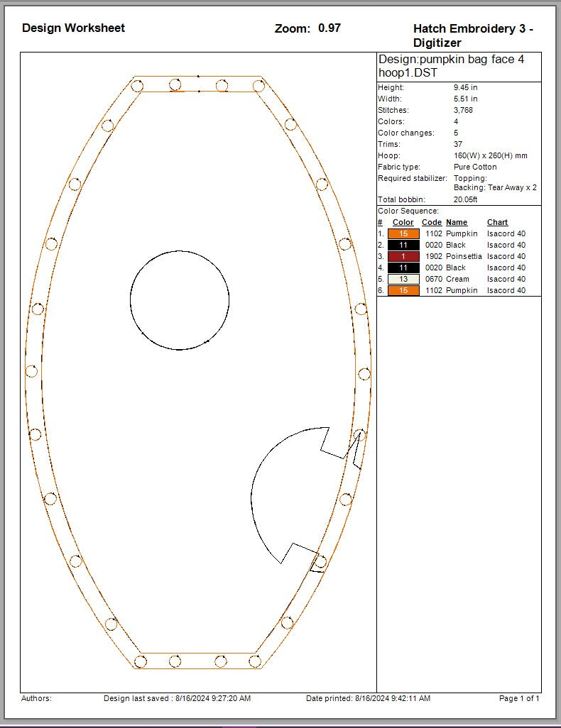Choose the Black swatch in sequence row 4

click(403, 268)
